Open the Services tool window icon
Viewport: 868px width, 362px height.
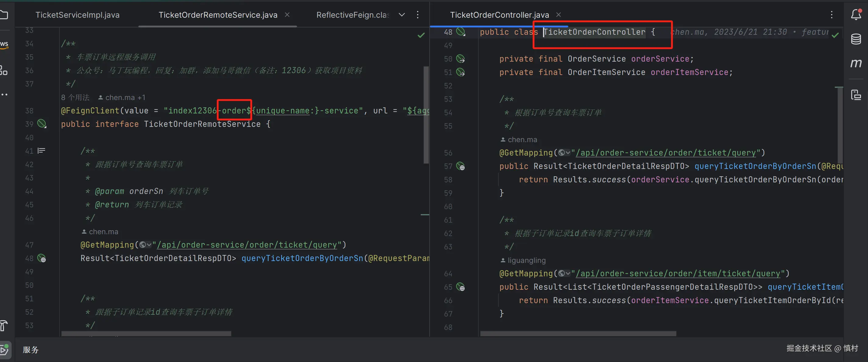click(5, 350)
